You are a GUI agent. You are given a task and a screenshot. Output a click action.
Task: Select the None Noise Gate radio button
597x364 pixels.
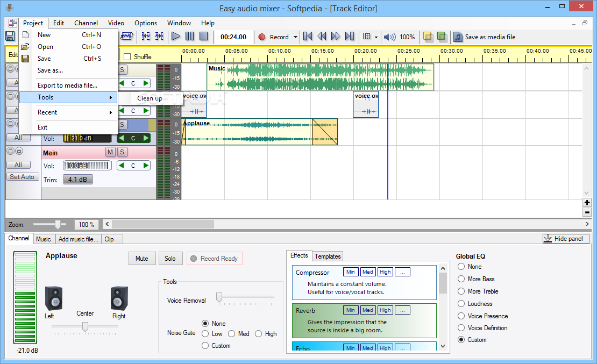205,323
